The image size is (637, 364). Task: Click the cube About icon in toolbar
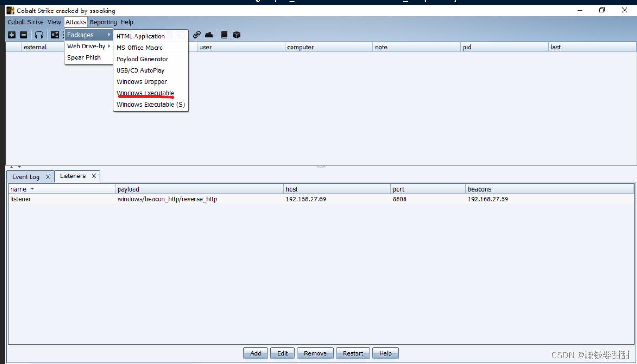(237, 35)
